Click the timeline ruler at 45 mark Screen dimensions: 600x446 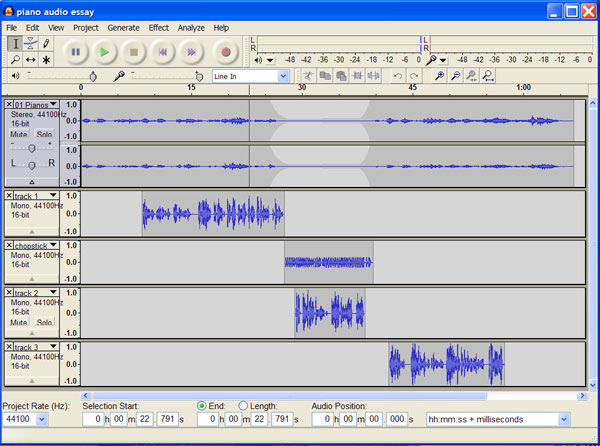pyautogui.click(x=412, y=88)
